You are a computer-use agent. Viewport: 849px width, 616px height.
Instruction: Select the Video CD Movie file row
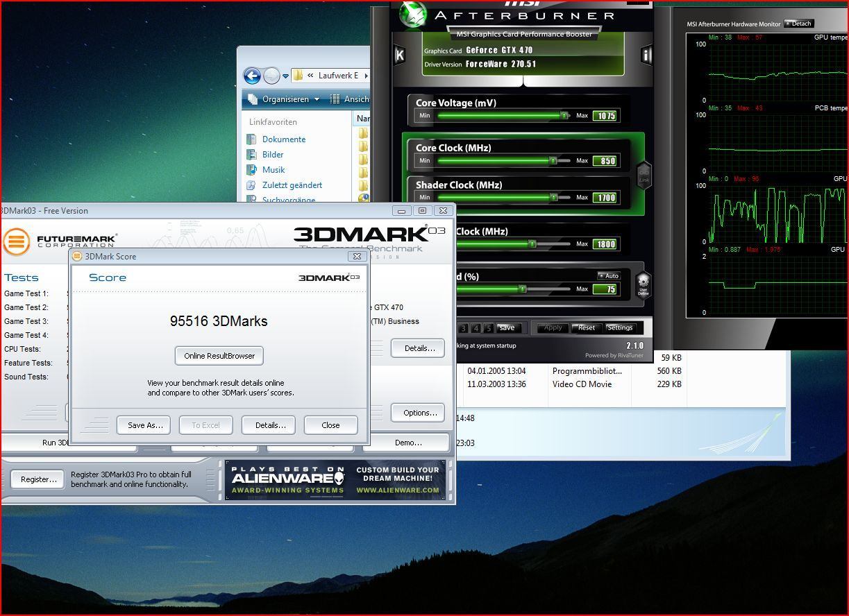pos(583,384)
